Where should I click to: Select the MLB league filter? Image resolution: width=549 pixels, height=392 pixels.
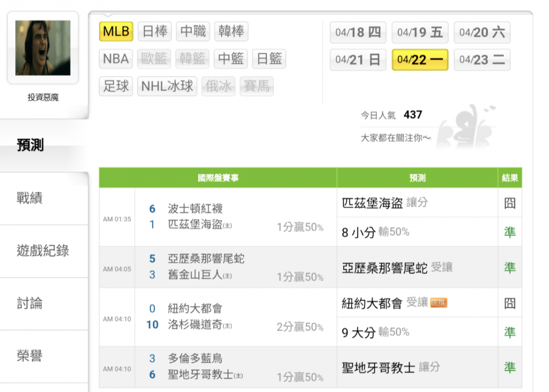coord(116,31)
